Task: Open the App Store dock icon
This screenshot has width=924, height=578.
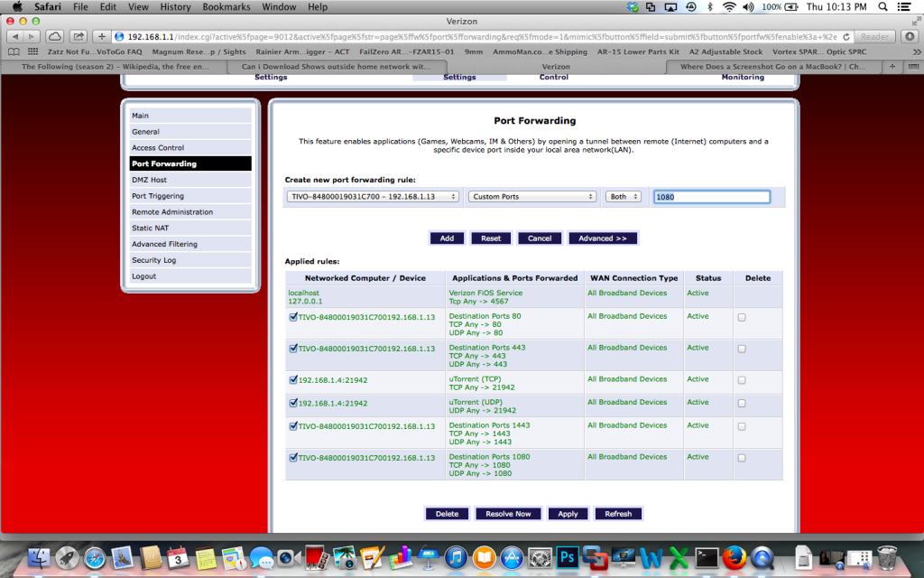Action: point(512,557)
